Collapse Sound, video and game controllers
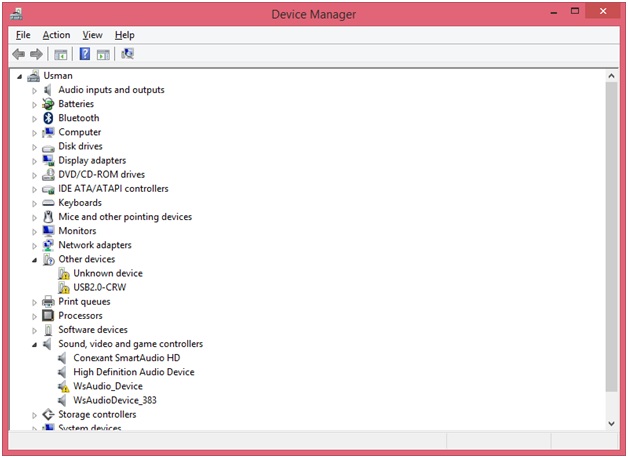This screenshot has height=458, width=628. tap(34, 345)
